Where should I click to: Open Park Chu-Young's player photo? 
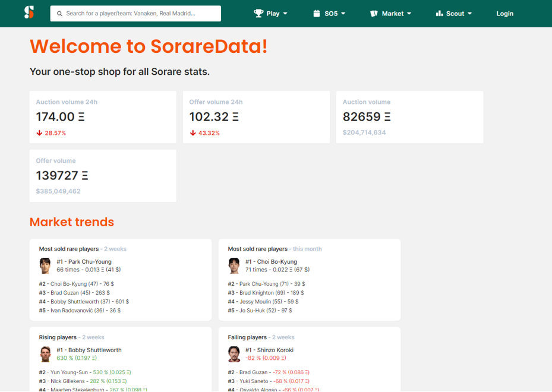click(x=45, y=265)
